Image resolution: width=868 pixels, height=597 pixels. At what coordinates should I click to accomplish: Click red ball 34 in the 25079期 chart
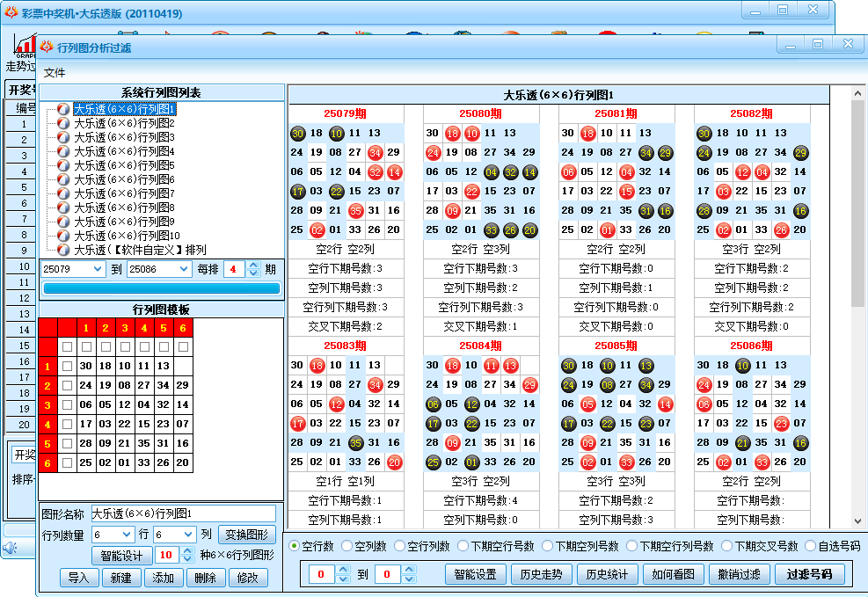375,152
